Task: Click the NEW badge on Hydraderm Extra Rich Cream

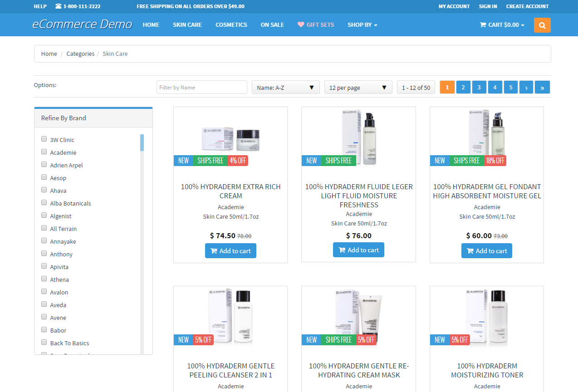Action: pyautogui.click(x=183, y=160)
